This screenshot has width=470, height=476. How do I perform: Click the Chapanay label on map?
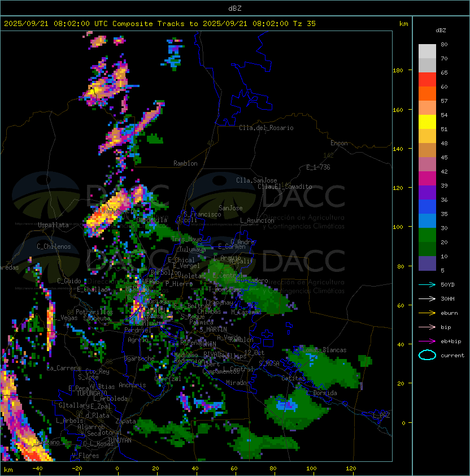[219, 302]
